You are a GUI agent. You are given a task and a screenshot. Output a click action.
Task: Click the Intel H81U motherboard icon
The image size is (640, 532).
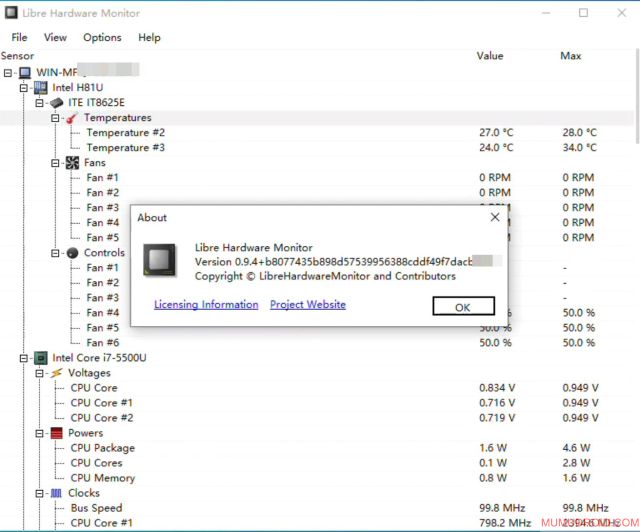(40, 87)
